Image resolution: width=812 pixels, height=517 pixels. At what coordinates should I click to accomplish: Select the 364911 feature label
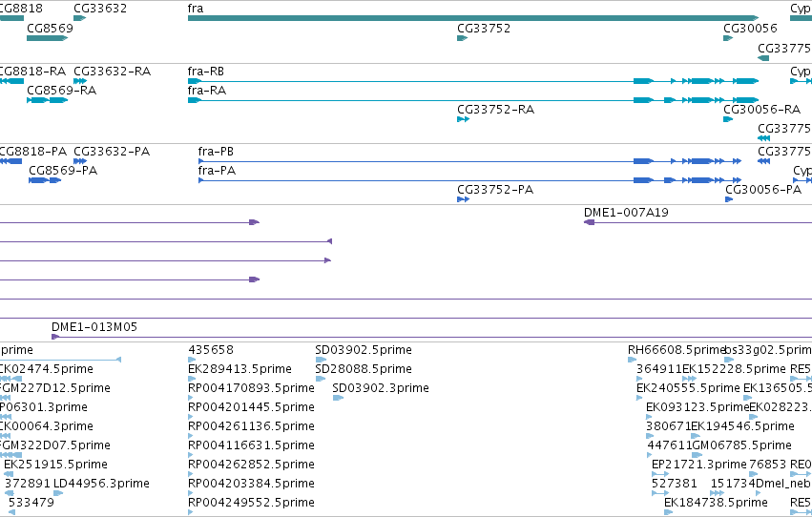click(658, 369)
